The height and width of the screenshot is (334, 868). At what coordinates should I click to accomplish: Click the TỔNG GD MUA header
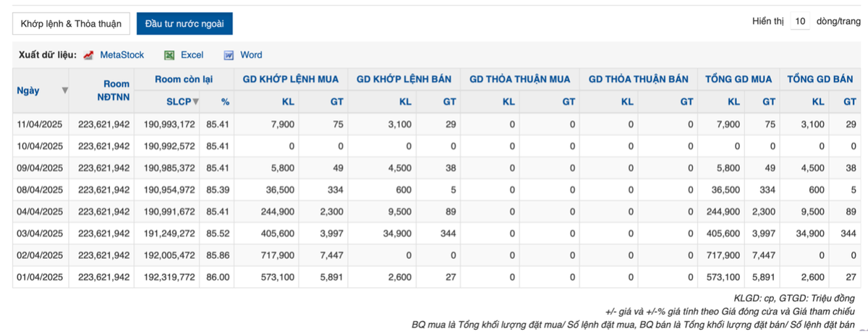(738, 79)
